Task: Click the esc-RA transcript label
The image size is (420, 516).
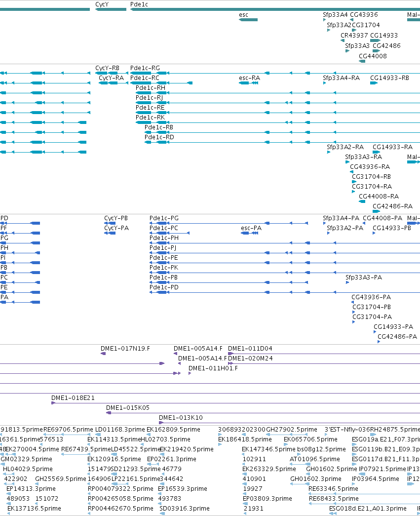Action: (x=249, y=78)
